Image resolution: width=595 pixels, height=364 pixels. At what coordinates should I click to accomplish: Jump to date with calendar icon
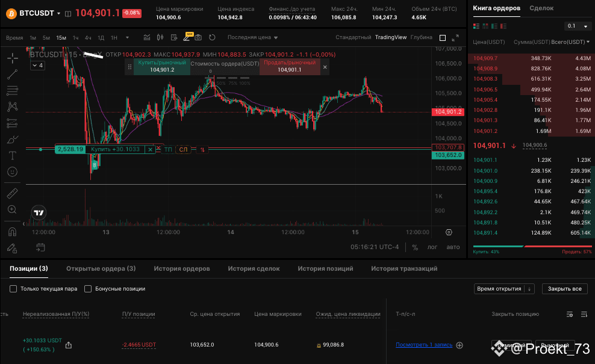click(x=40, y=248)
